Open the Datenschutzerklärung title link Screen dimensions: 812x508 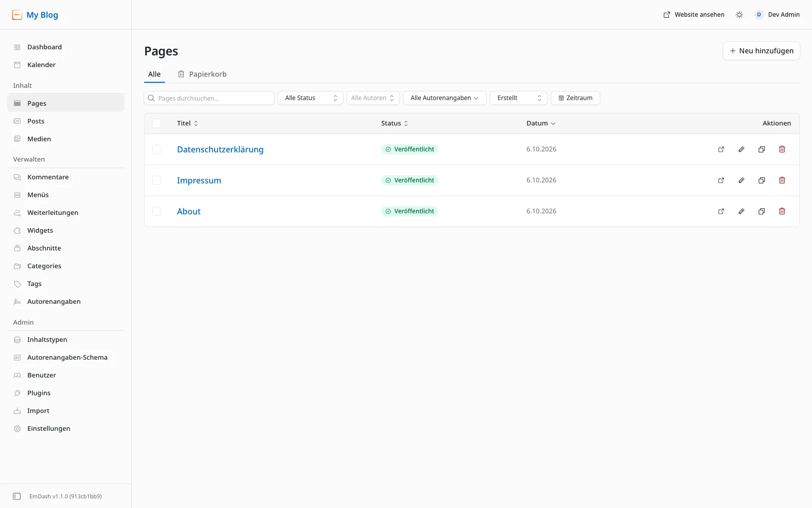pos(220,149)
